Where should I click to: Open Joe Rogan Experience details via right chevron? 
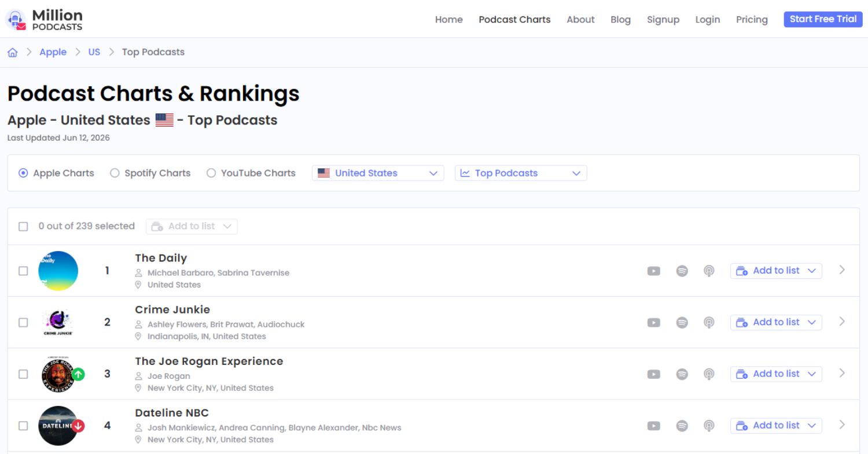842,373
